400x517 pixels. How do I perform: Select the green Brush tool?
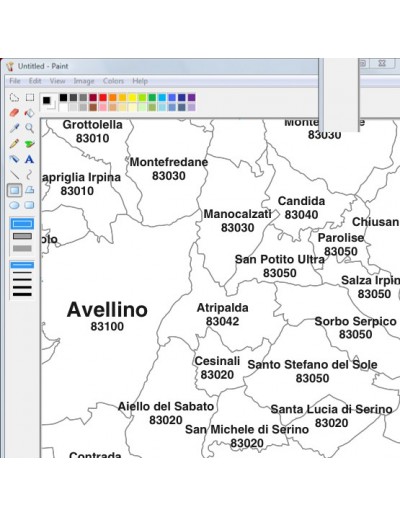click(30, 144)
